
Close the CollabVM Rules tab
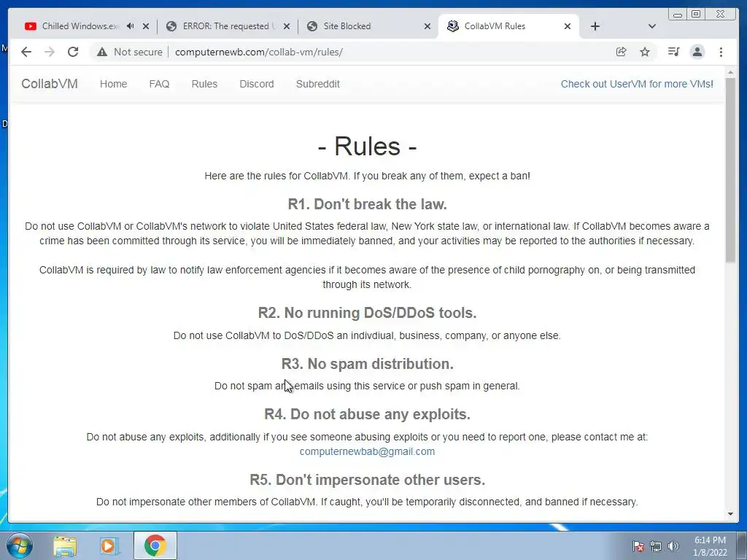tap(568, 26)
